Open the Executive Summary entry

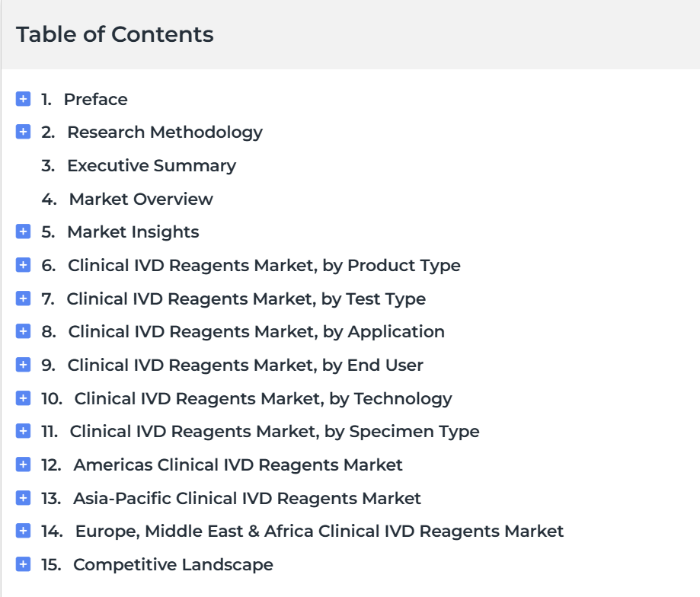click(152, 166)
